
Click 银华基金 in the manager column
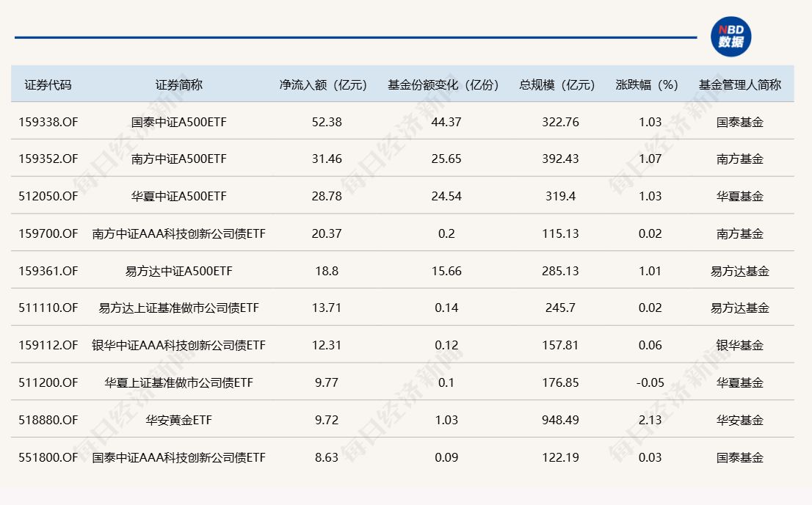(739, 345)
